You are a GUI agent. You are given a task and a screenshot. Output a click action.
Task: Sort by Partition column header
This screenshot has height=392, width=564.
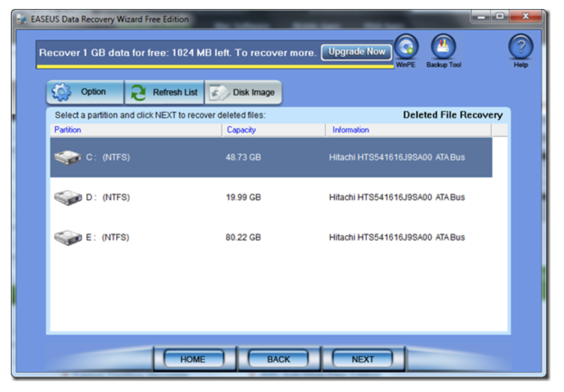pos(68,130)
